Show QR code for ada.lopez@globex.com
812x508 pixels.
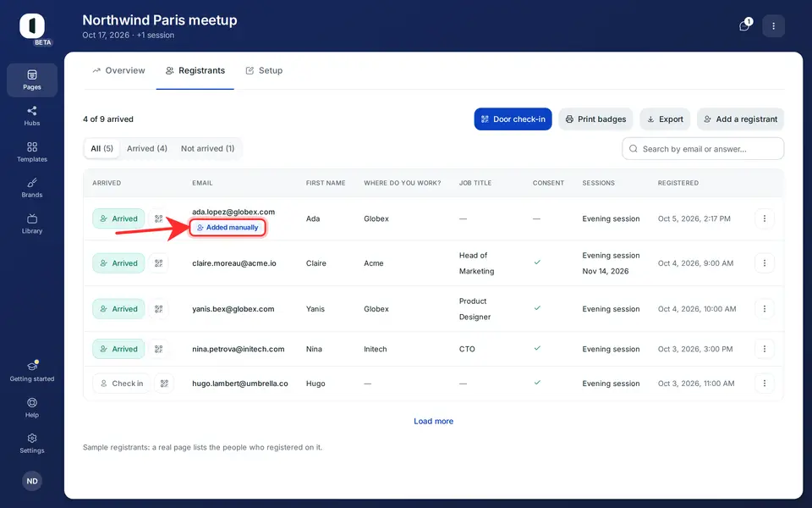158,218
